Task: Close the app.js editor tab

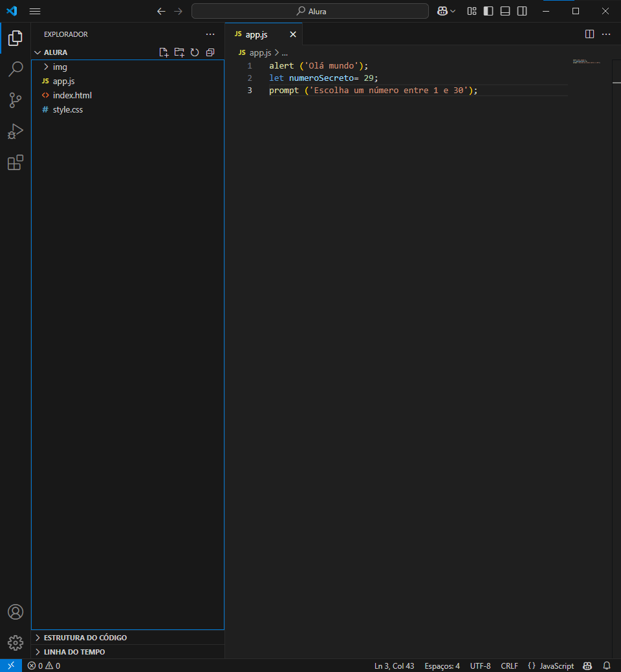Action: tap(293, 34)
